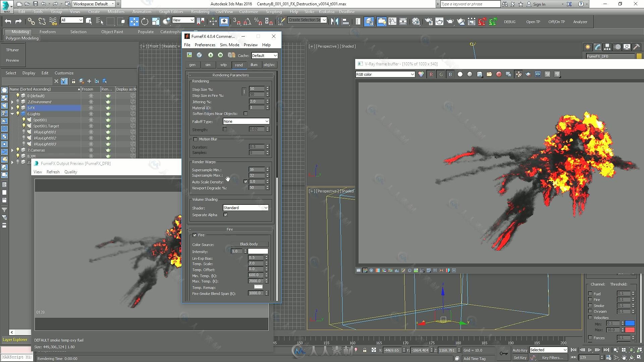The width and height of the screenshot is (644, 362).
Task: Enable Soften Edges Near Objects checkbox
Action: pyautogui.click(x=246, y=114)
